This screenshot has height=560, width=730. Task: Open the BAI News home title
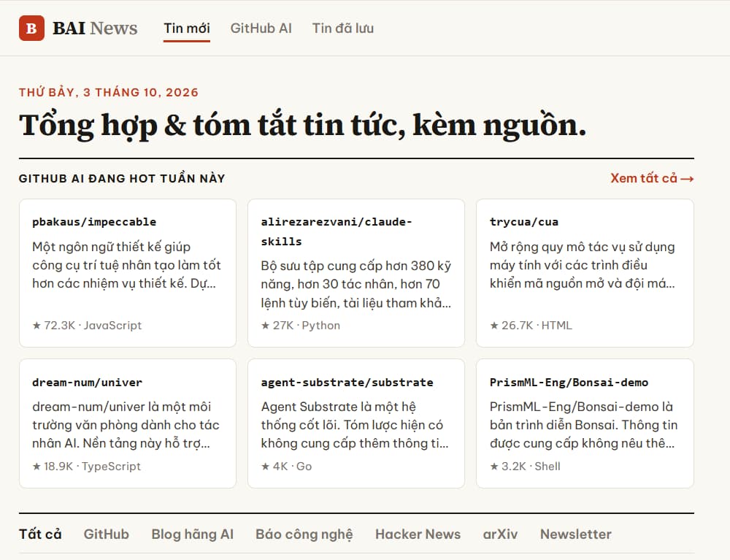95,28
